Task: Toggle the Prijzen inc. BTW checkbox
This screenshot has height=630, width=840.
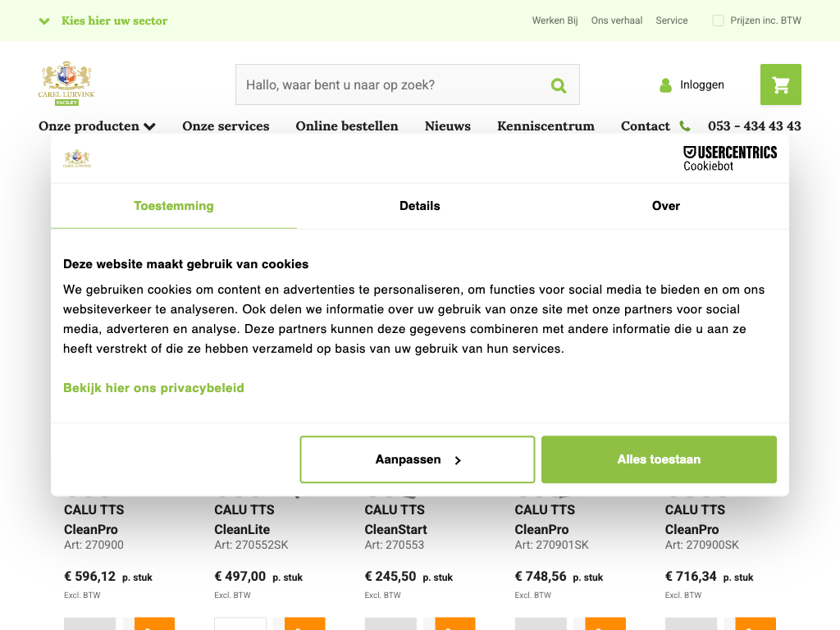Action: point(718,21)
